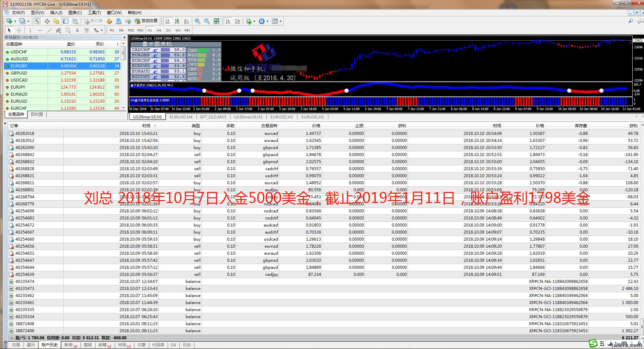The image size is (644, 349).
Task: Switch timeframe to H4
Action: coord(159,30)
